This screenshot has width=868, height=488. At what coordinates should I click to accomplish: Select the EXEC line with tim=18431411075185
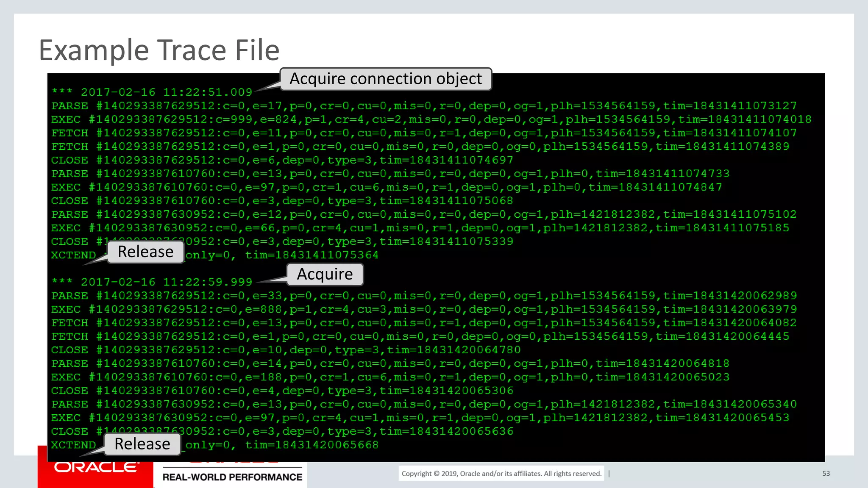[420, 227]
